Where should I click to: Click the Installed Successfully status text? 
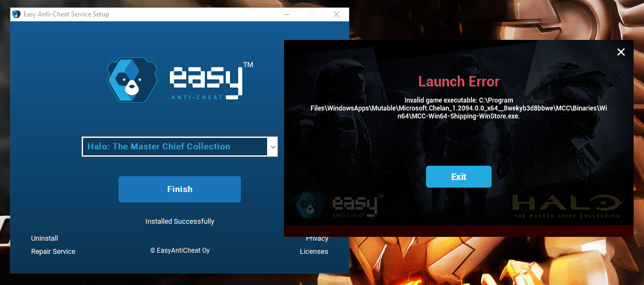click(180, 221)
